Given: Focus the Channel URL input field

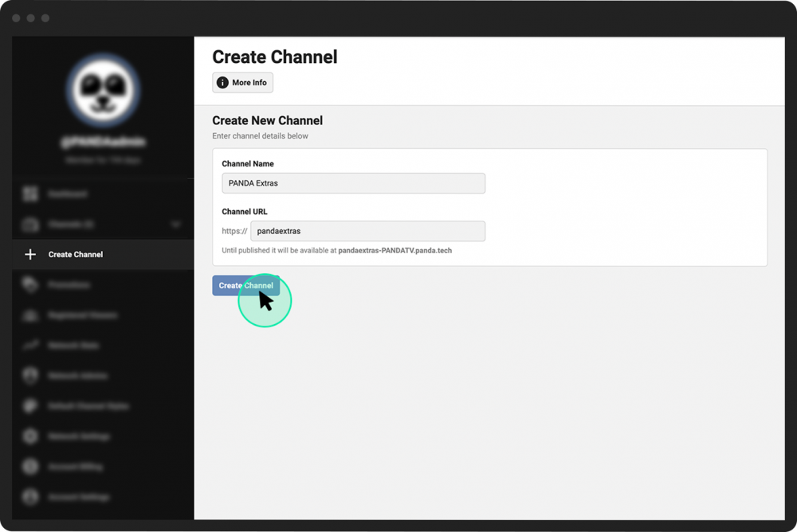Looking at the screenshot, I should [367, 231].
